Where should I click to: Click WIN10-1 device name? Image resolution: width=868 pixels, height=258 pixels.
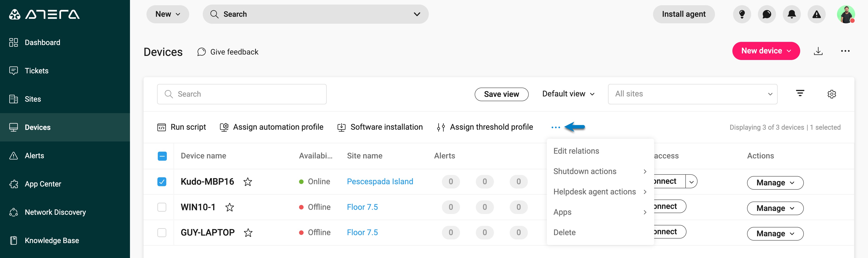pyautogui.click(x=198, y=207)
